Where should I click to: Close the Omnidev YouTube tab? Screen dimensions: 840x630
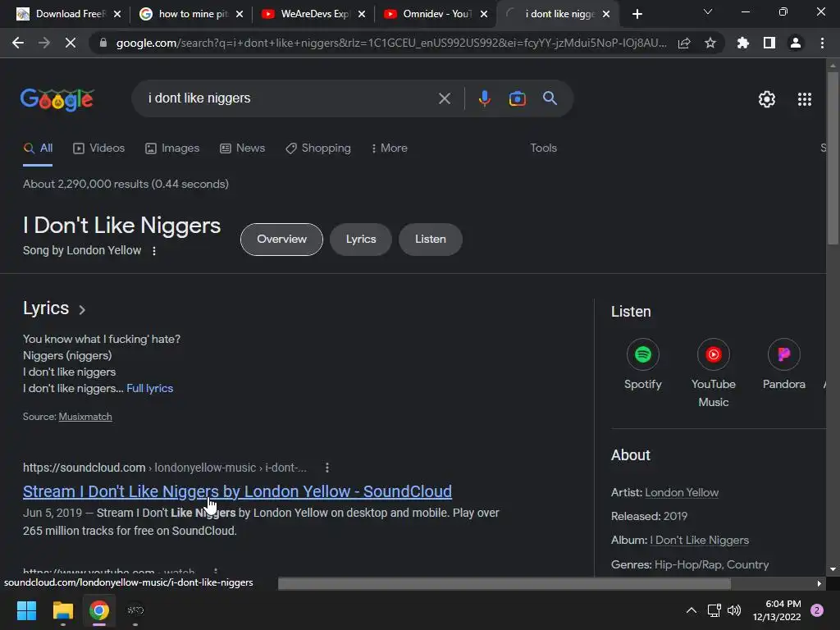coord(484,14)
